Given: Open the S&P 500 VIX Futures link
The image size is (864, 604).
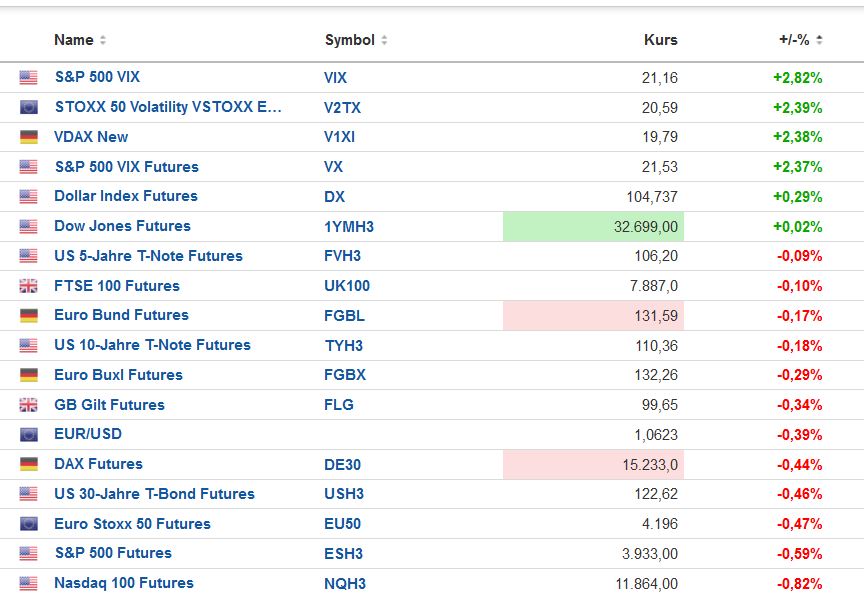Looking at the screenshot, I should tap(127, 166).
